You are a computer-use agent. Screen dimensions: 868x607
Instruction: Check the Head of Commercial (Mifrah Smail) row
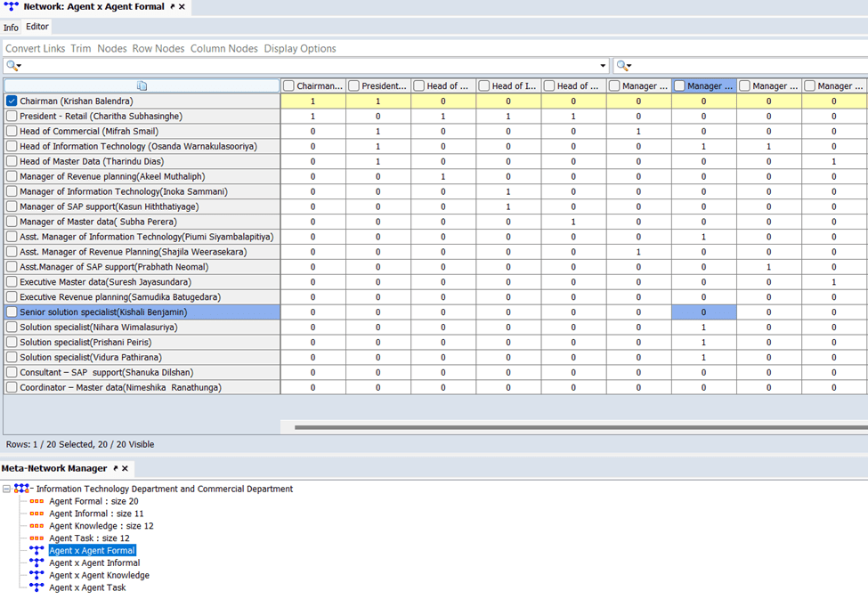coord(12,132)
